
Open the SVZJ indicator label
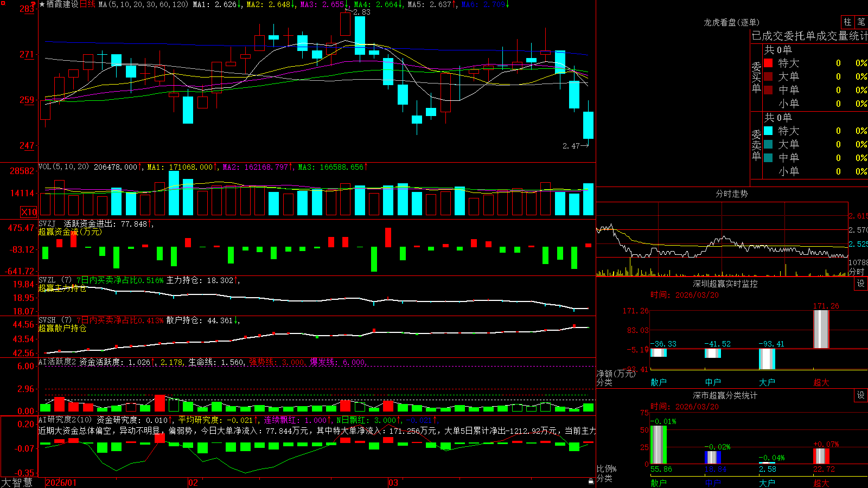pyautogui.click(x=47, y=223)
